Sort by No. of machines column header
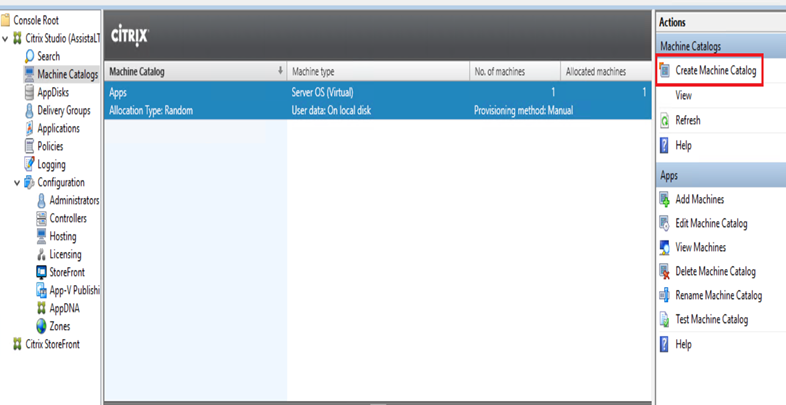 click(x=515, y=72)
